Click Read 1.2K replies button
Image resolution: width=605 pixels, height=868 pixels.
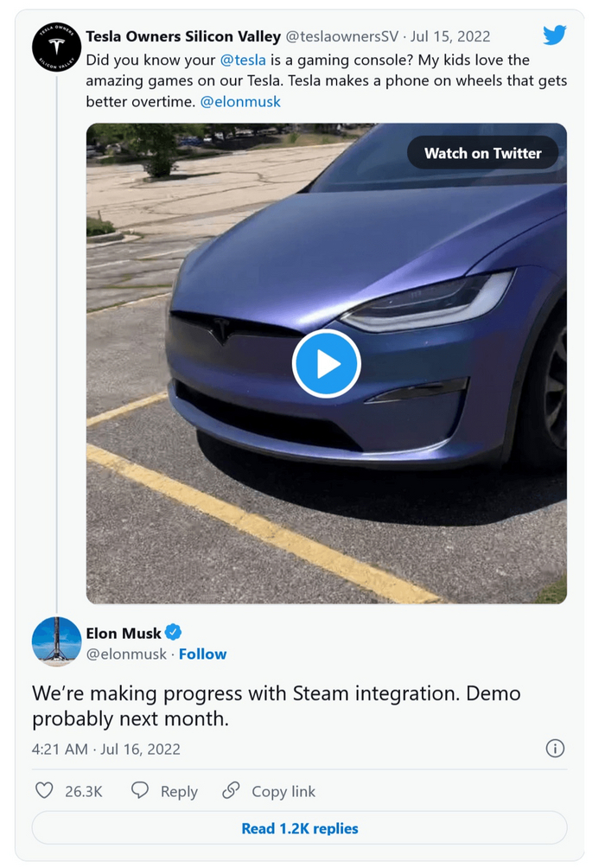tap(299, 828)
